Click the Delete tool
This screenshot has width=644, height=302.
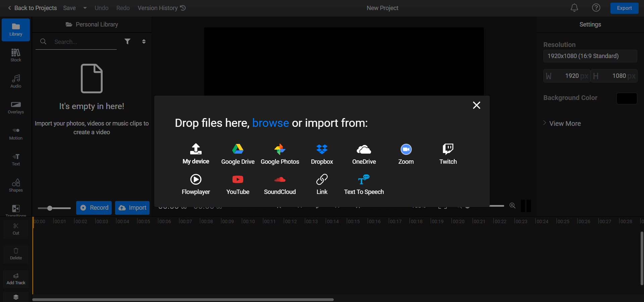point(16,254)
